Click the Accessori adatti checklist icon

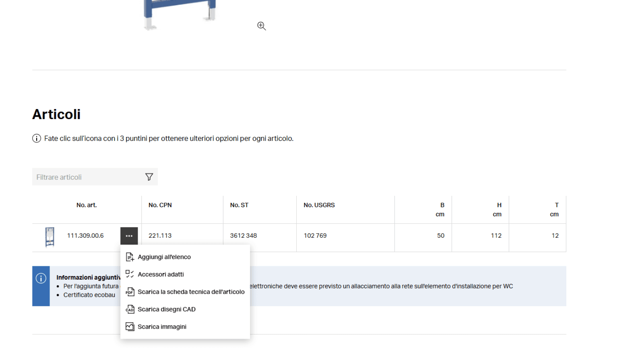[x=130, y=274]
